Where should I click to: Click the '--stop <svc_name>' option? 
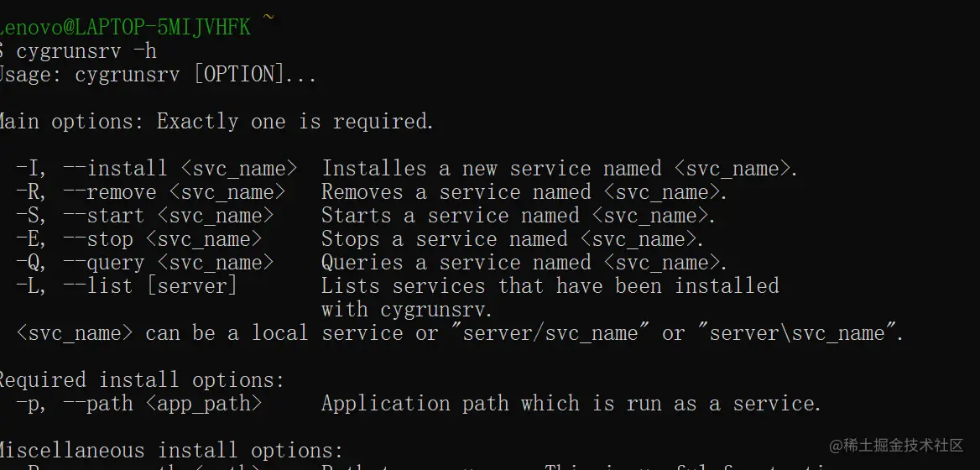point(163,238)
